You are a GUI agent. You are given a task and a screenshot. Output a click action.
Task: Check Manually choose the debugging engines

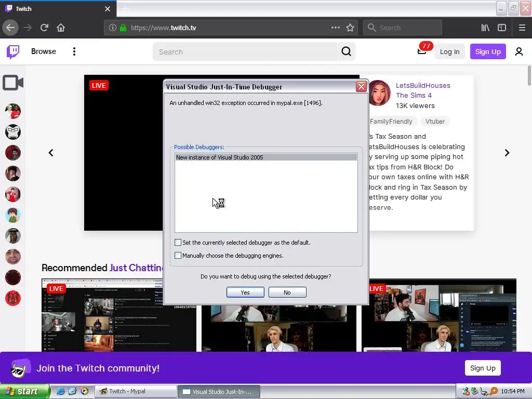178,255
